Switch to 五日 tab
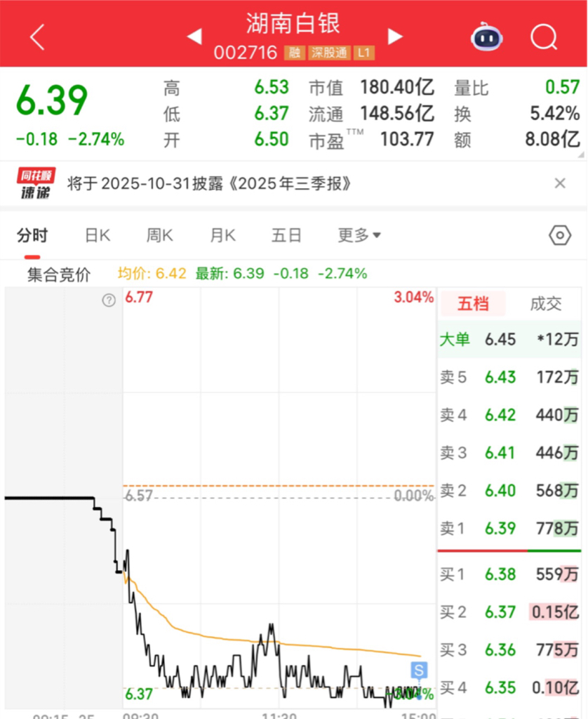This screenshot has height=719, width=588. tap(286, 235)
